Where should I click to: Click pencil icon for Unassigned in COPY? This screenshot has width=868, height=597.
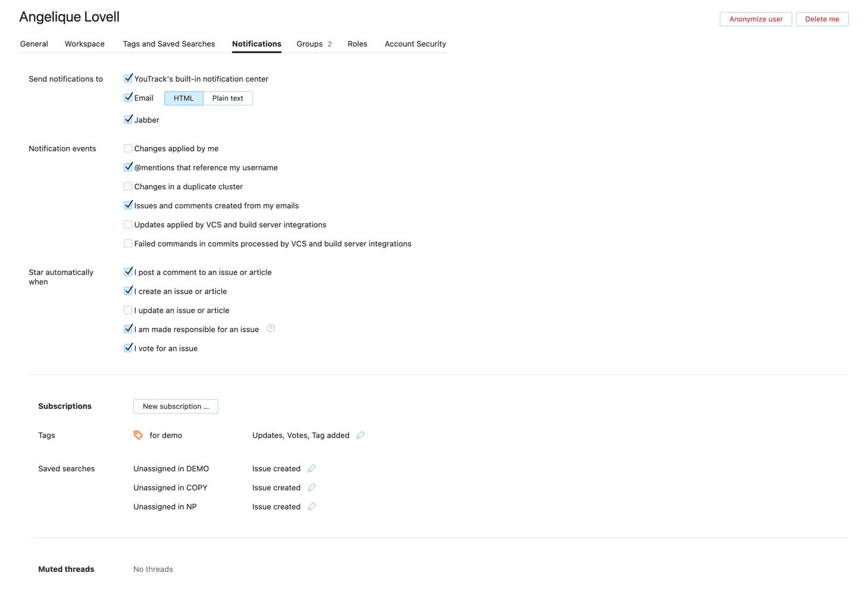tap(312, 487)
